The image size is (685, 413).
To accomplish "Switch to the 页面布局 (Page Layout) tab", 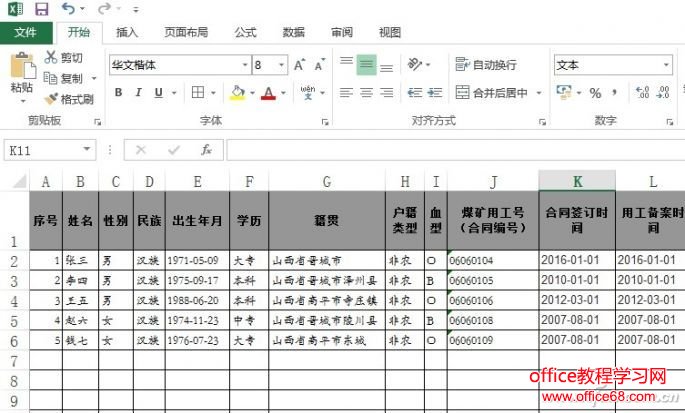I will [187, 32].
